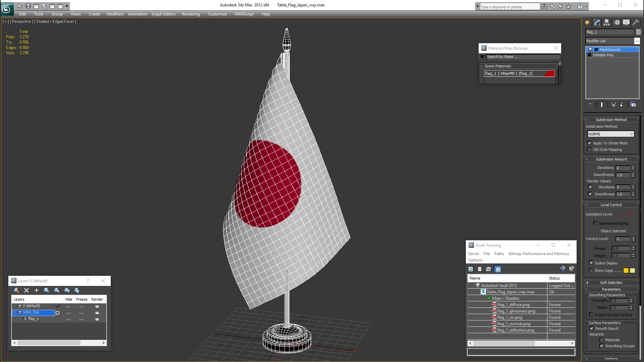
Task: Switch Asset Tracking to tree view icon
Action: (489, 269)
